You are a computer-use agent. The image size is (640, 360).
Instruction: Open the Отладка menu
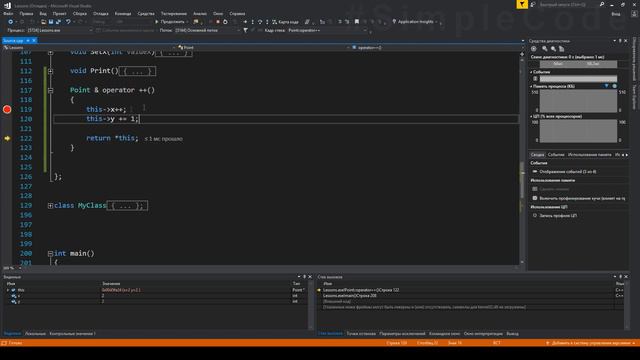pos(100,13)
